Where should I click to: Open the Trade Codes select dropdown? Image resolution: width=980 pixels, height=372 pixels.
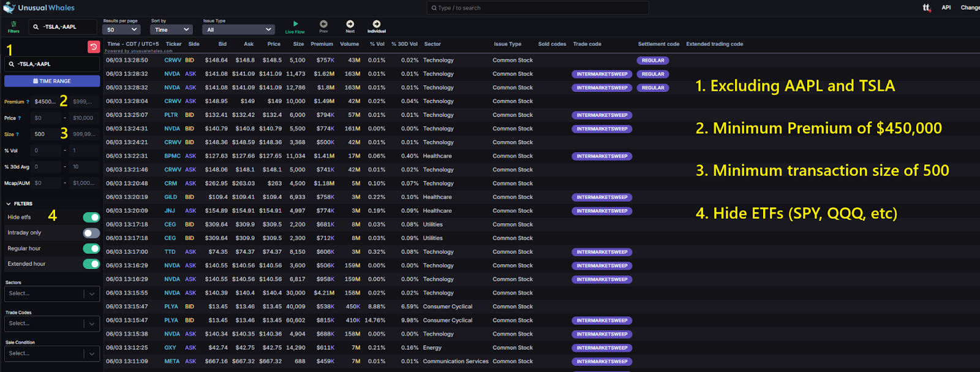[x=52, y=324]
